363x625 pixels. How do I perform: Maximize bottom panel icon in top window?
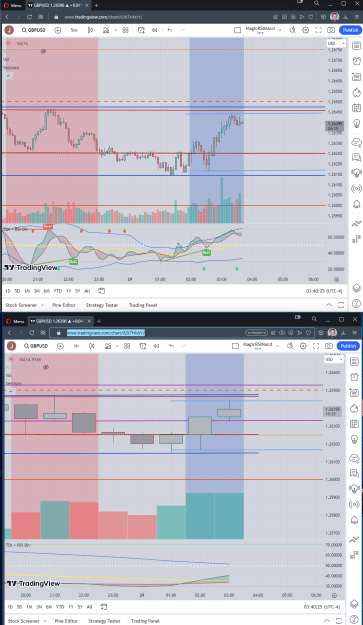coord(341,305)
